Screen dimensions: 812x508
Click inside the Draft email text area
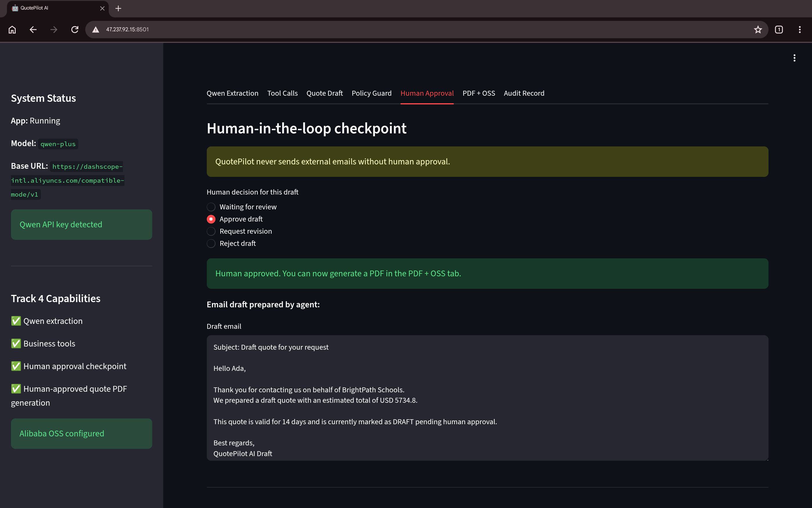click(487, 398)
